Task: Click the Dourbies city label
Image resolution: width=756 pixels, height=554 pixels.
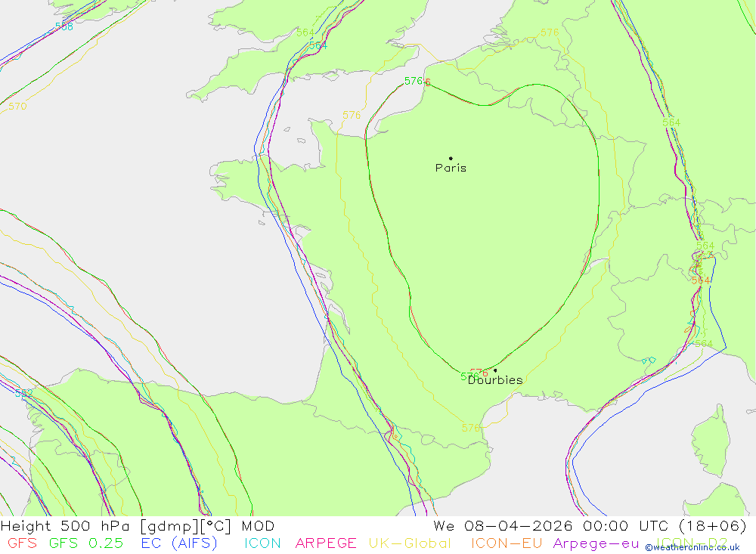Action: point(495,380)
